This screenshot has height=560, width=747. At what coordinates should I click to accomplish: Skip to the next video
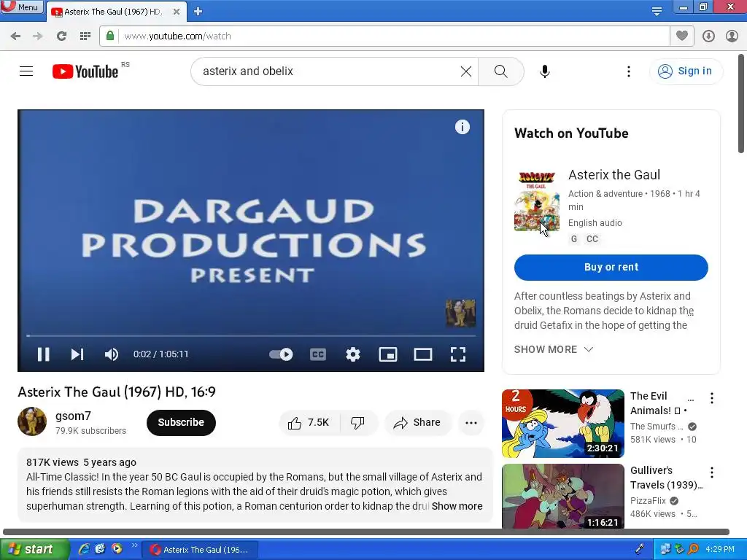pyautogui.click(x=77, y=354)
